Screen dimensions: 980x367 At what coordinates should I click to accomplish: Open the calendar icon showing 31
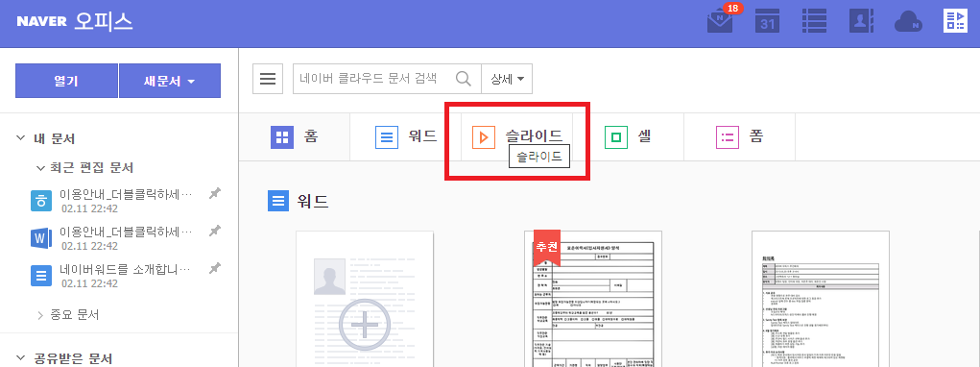point(767,20)
